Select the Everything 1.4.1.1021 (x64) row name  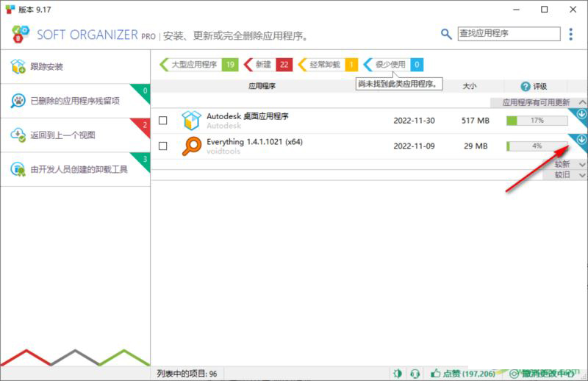point(254,142)
